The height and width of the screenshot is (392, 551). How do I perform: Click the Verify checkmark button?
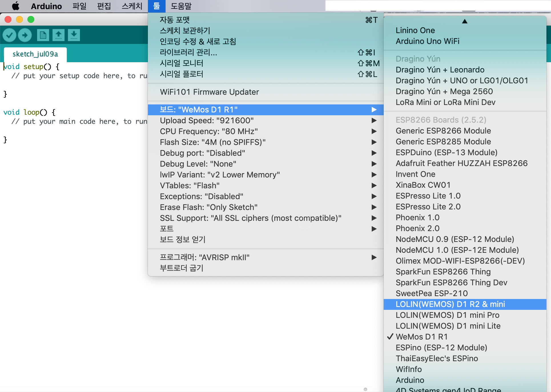(9, 35)
